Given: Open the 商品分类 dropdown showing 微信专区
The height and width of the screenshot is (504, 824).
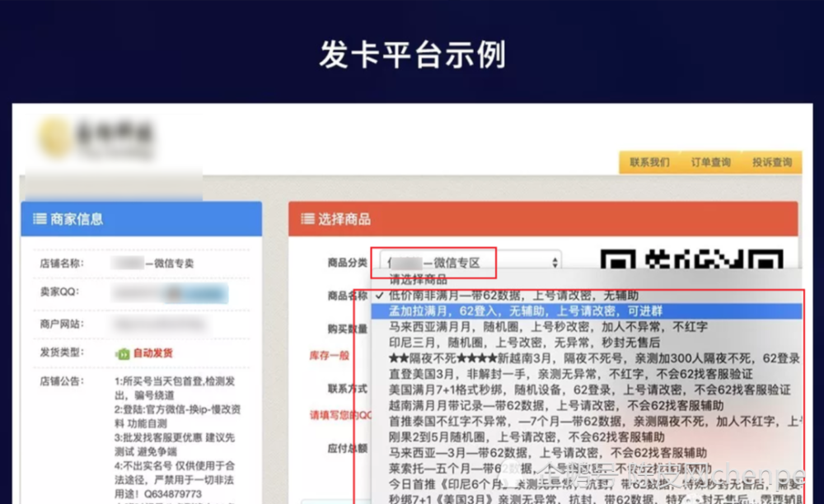Looking at the screenshot, I should 471,263.
